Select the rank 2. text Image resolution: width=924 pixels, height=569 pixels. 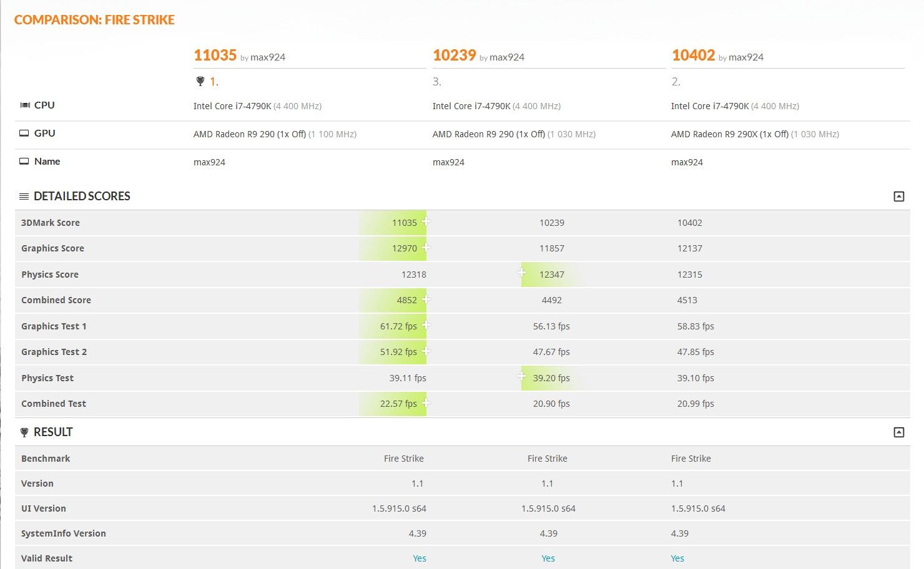(x=676, y=82)
